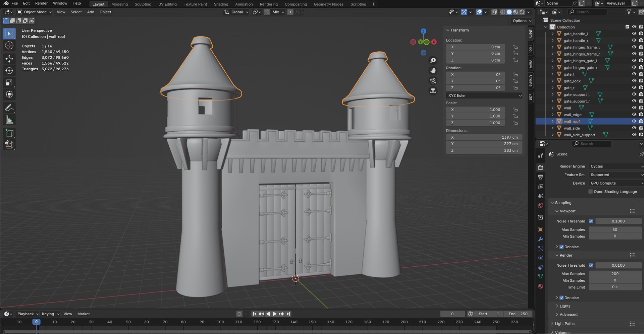The height and width of the screenshot is (334, 644).
Task: Toggle X-ray display icon
Action: [494, 12]
